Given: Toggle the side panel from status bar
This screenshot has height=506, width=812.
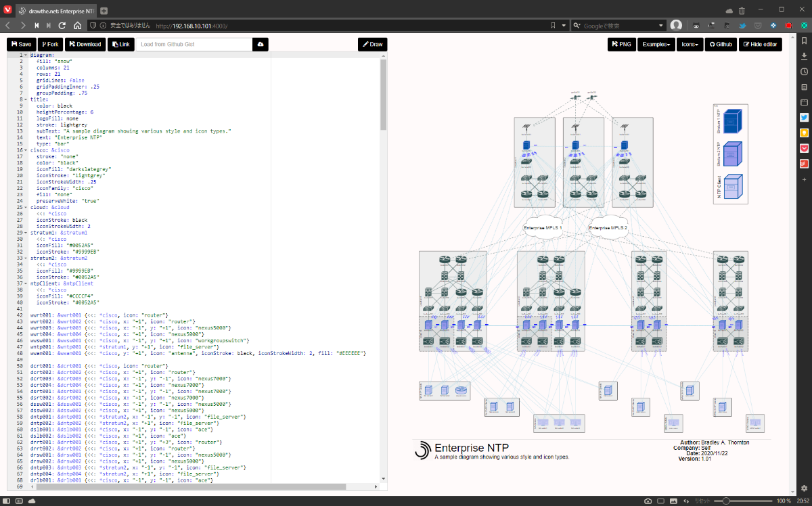Looking at the screenshot, I should pos(7,501).
